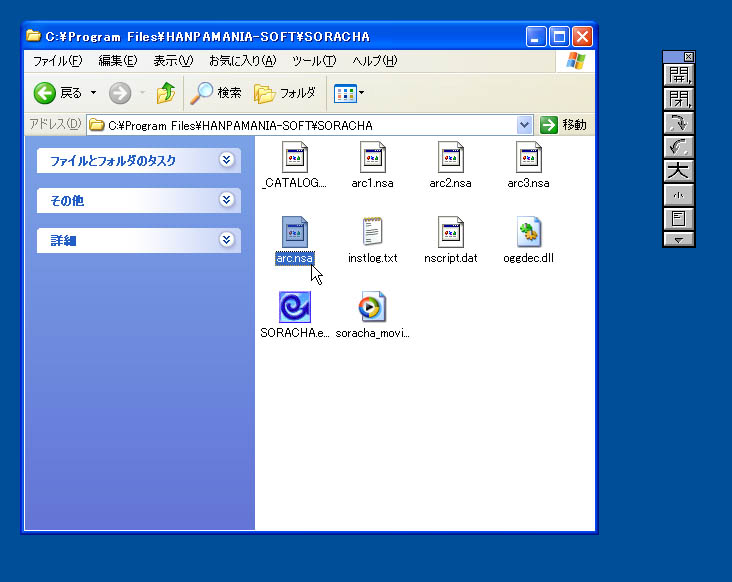The width and height of the screenshot is (732, 582).
Task: Select the arc.nsa file icon
Action: pos(295,232)
